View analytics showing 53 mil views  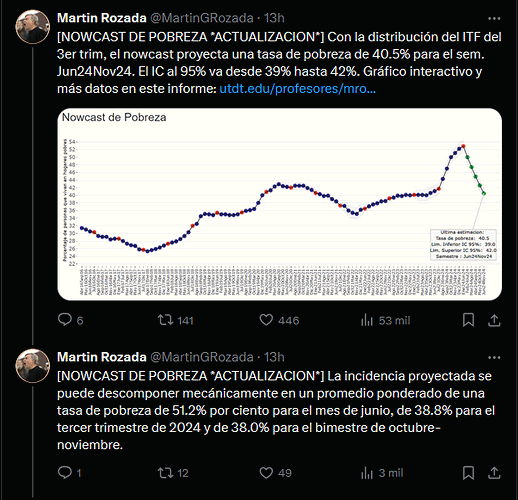point(385,320)
